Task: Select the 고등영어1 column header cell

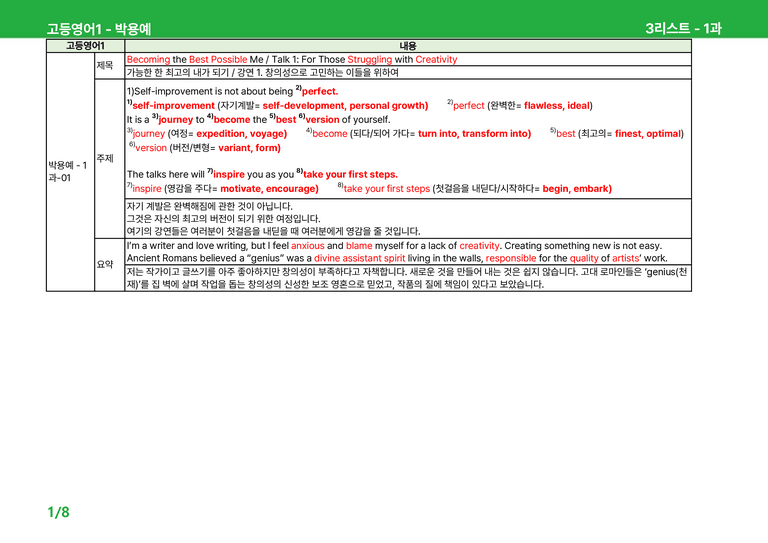Action: click(x=85, y=46)
